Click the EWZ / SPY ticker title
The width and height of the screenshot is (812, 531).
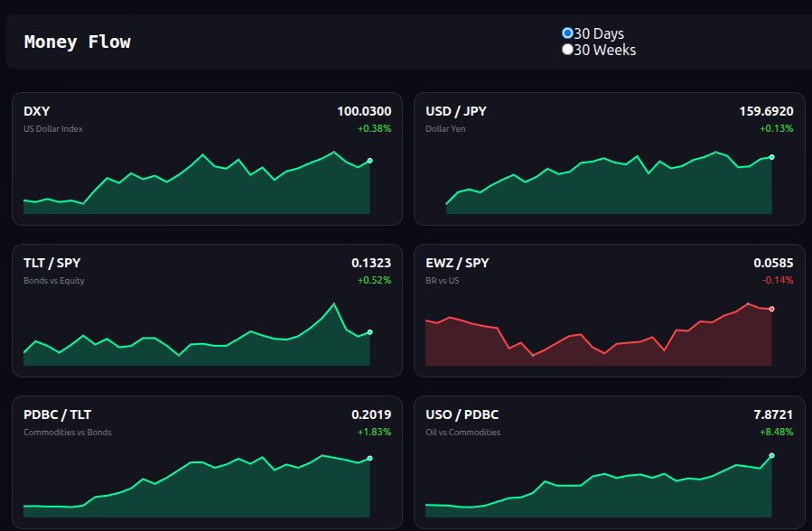[457, 263]
